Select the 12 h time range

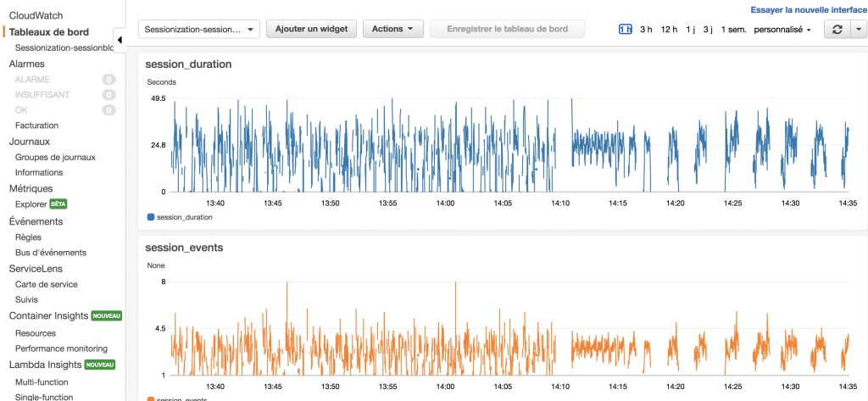[669, 30]
